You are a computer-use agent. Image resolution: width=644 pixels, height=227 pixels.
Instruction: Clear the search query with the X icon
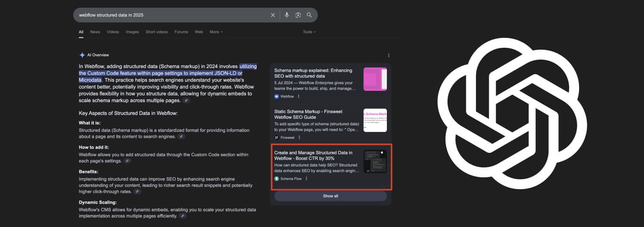coord(273,15)
